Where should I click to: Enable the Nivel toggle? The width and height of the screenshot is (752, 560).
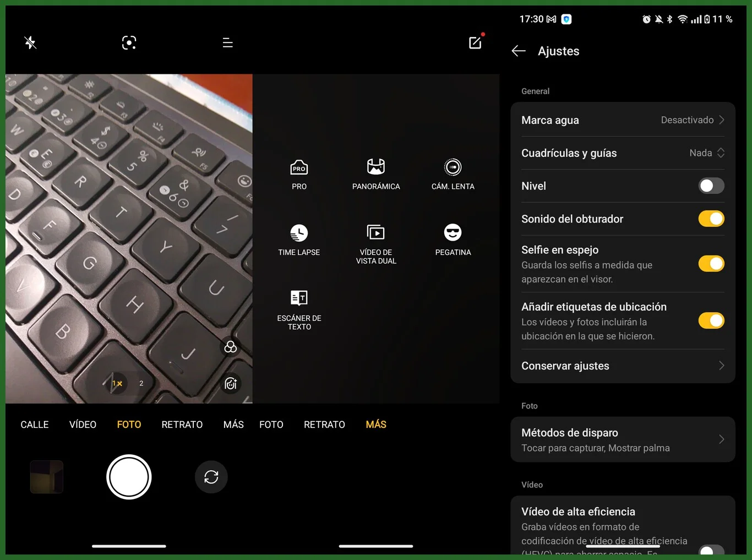[711, 186]
